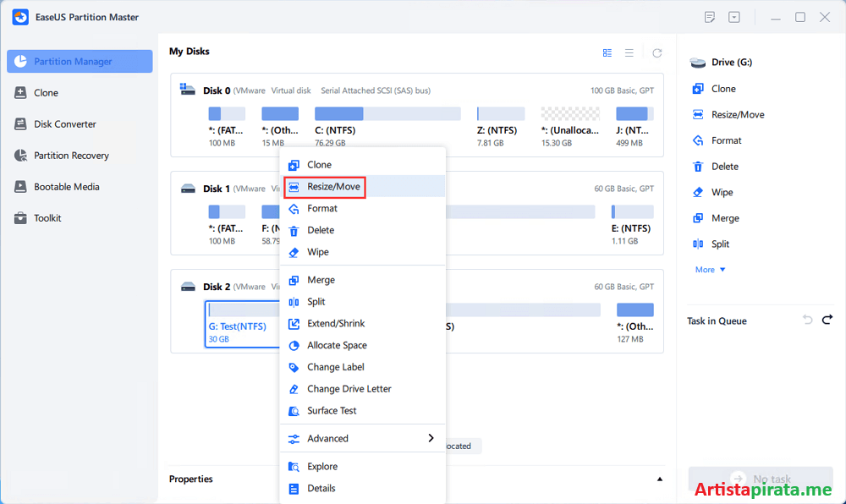Refresh the My Disks list
Screen dimensions: 846x504
point(657,52)
